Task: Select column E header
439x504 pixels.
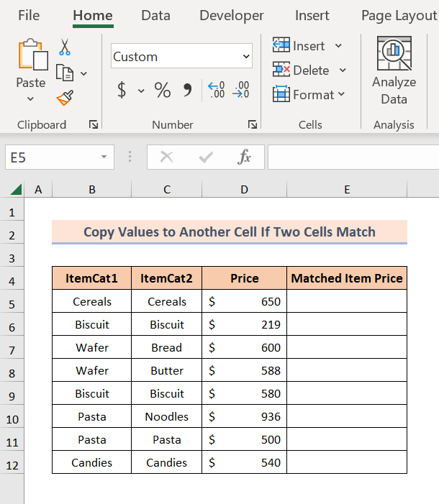Action: [347, 189]
